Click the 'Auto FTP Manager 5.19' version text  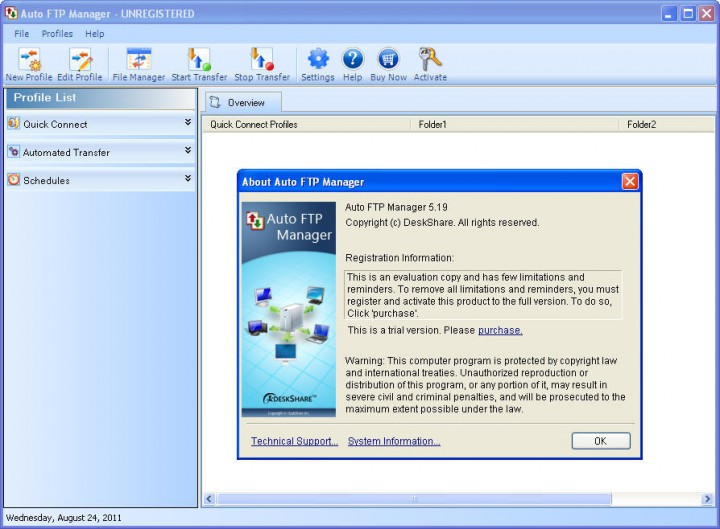[x=396, y=207]
